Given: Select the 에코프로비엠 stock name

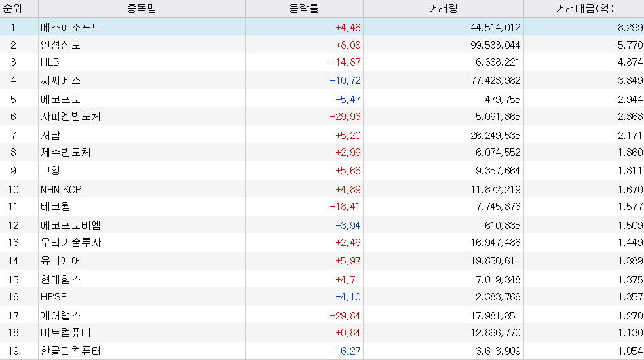Looking at the screenshot, I should click(71, 225).
